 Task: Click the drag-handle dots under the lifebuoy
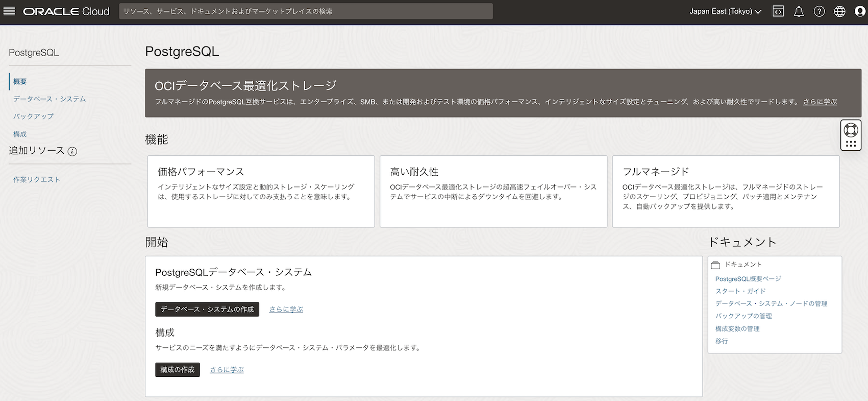pos(851,144)
